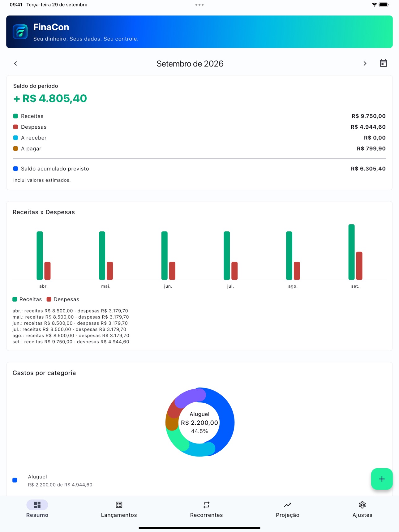The image size is (399, 532).
Task: Tap the green Receitas bar for jul.
Action: (x=227, y=255)
